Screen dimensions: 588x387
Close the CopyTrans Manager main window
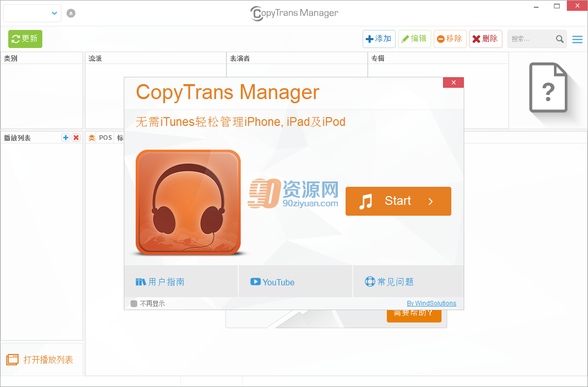pyautogui.click(x=577, y=6)
